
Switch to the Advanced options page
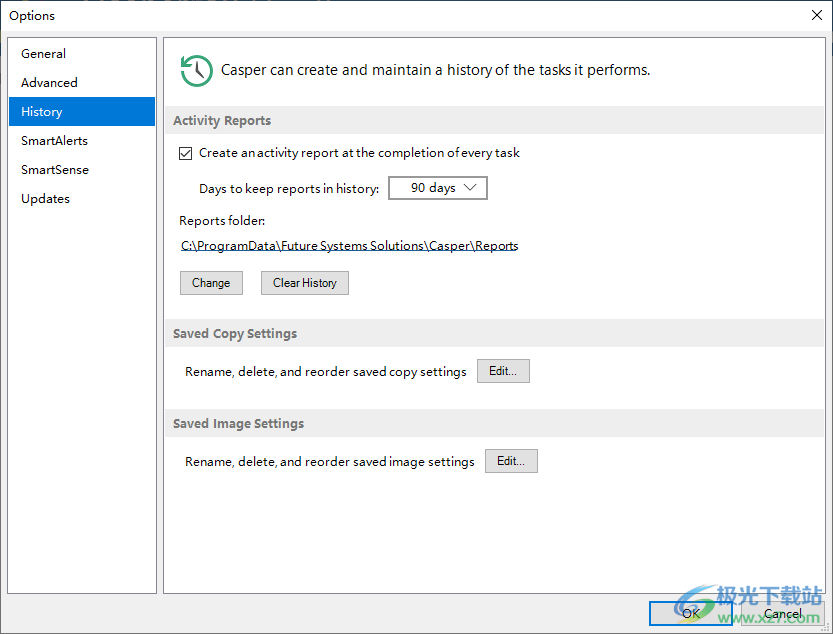[x=49, y=83]
